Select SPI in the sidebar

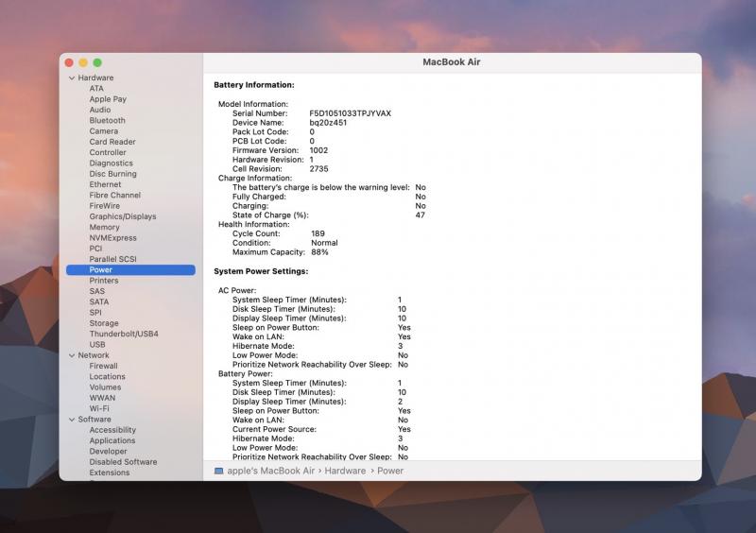[x=95, y=313]
